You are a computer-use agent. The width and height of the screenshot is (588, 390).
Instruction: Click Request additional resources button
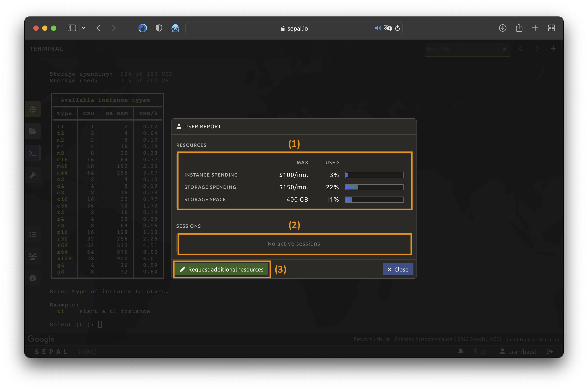tap(221, 269)
